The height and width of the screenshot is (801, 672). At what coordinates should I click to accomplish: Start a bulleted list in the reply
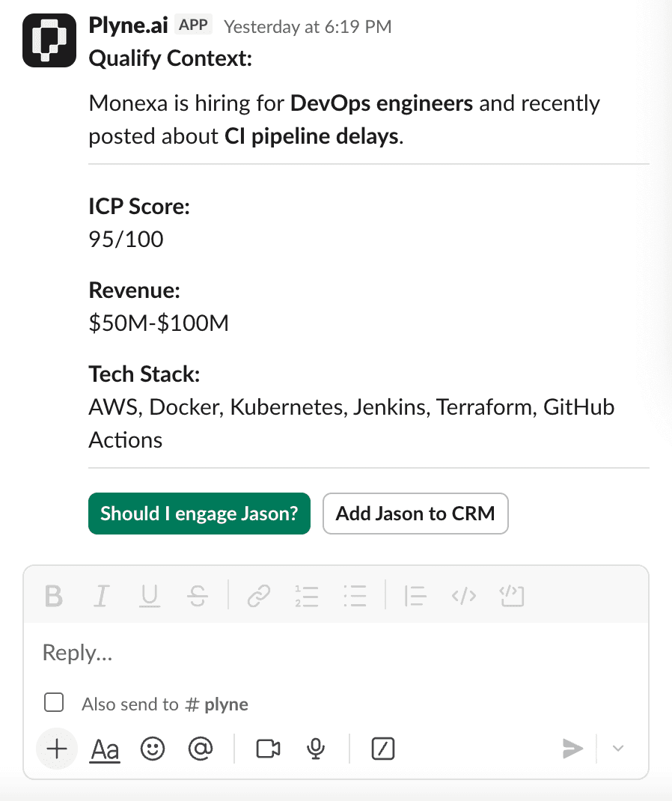coord(355,596)
